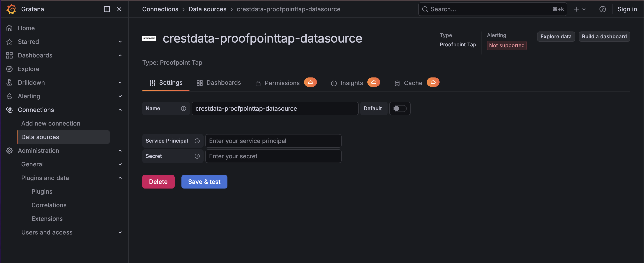This screenshot has height=263, width=644.
Task: Click the Sign in link
Action: (x=627, y=9)
